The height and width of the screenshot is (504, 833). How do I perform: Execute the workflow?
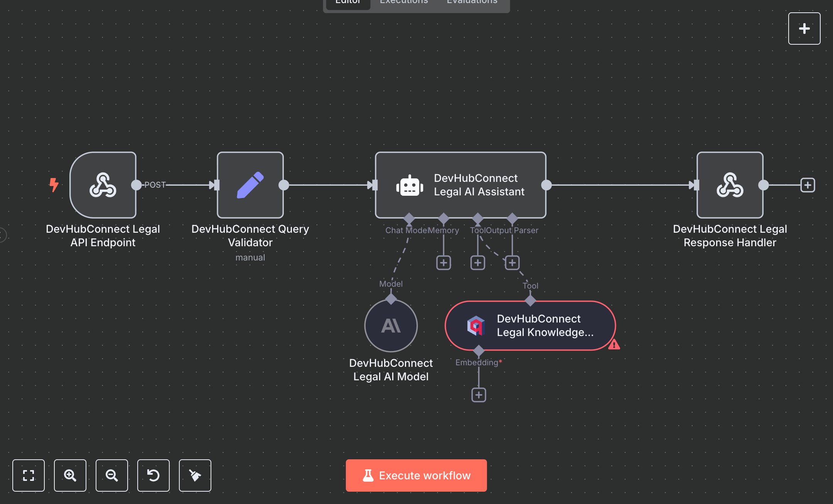click(416, 475)
